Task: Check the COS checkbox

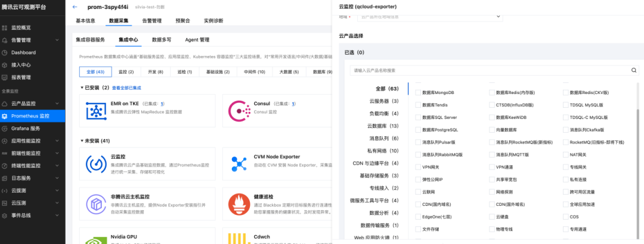Action: [x=565, y=217]
